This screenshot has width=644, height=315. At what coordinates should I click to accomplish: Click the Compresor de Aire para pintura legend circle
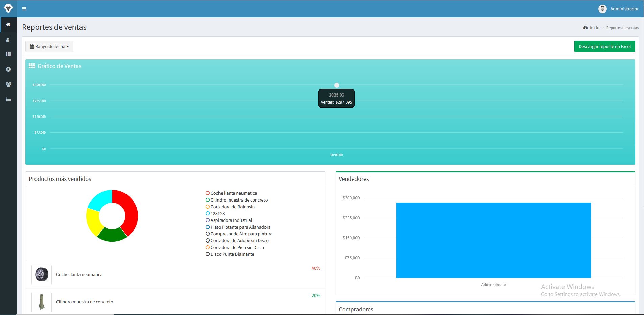tap(208, 234)
